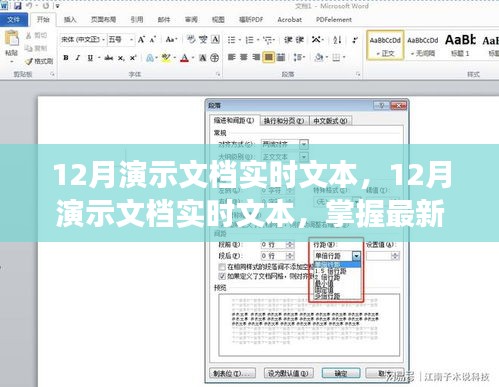Screen dimensions: 499x387
Task: Click the 设为默认值 button
Action: [x=289, y=373]
